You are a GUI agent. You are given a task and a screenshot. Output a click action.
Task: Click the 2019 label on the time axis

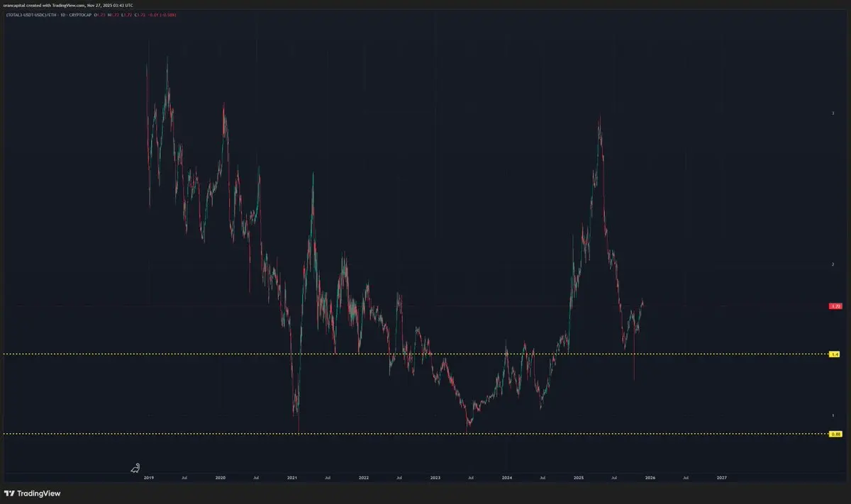pos(149,478)
